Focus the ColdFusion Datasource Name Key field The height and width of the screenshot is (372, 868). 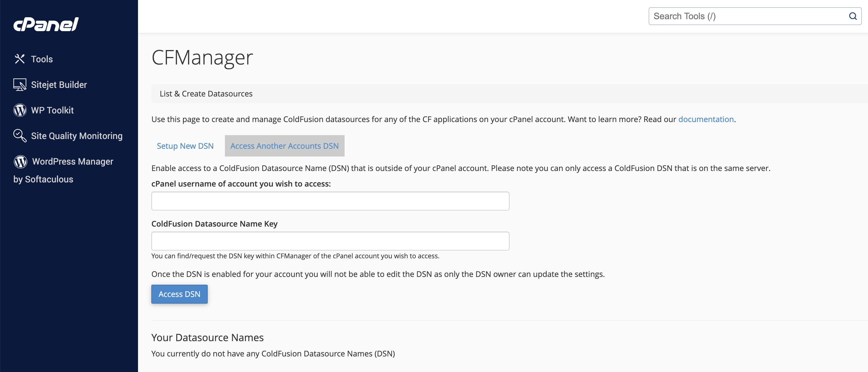pyautogui.click(x=330, y=241)
